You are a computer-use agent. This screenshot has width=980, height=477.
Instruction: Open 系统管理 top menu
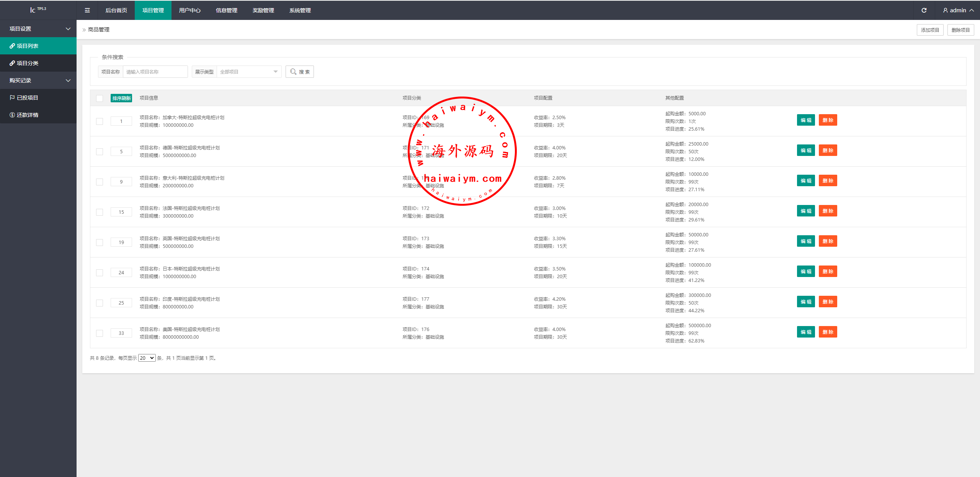pos(300,10)
